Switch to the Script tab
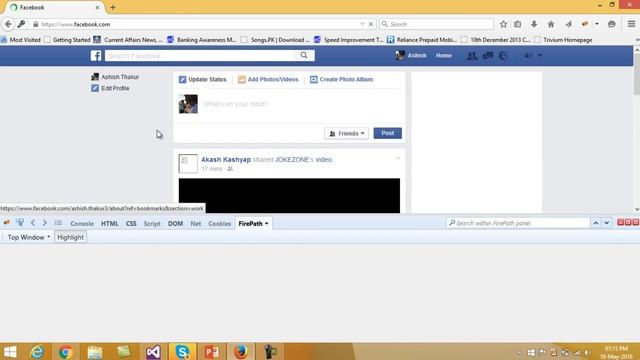Screen dimensions: 640x360 point(152,224)
